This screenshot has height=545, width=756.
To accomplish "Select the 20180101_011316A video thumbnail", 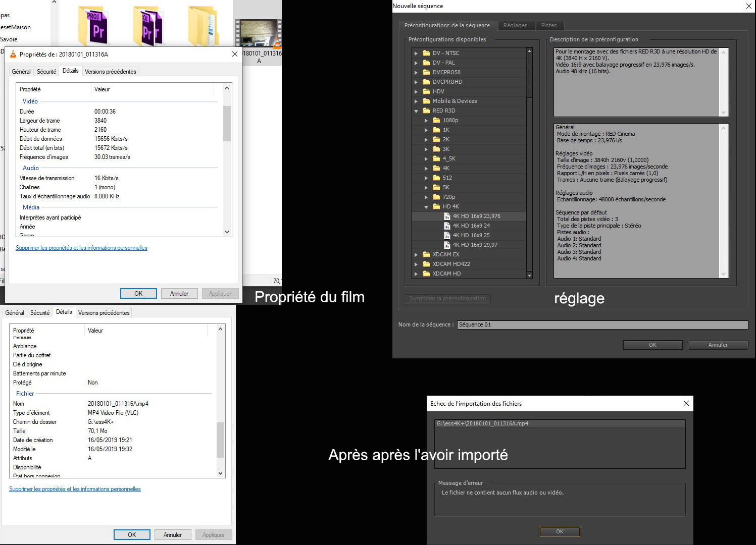I will 259,33.
